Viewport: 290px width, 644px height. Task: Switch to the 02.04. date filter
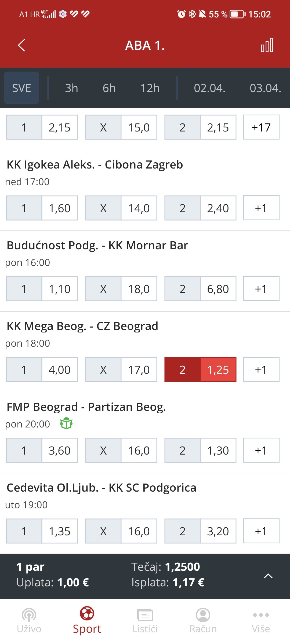pos(209,88)
